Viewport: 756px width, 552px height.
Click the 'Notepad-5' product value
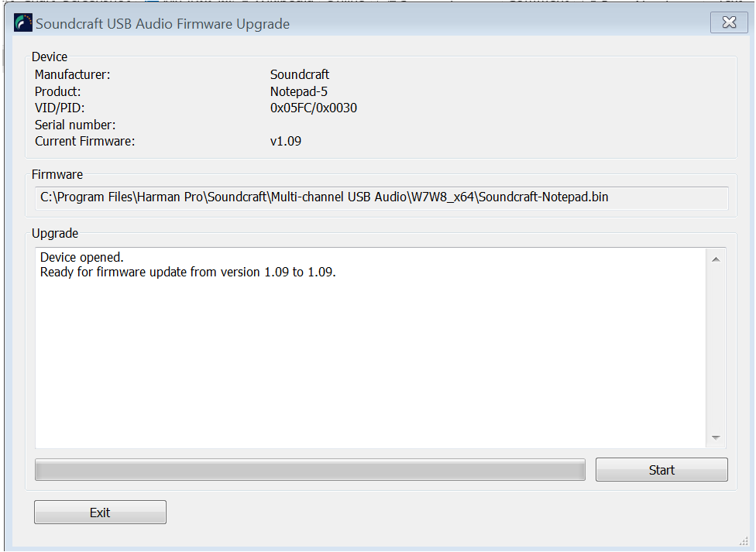point(299,91)
